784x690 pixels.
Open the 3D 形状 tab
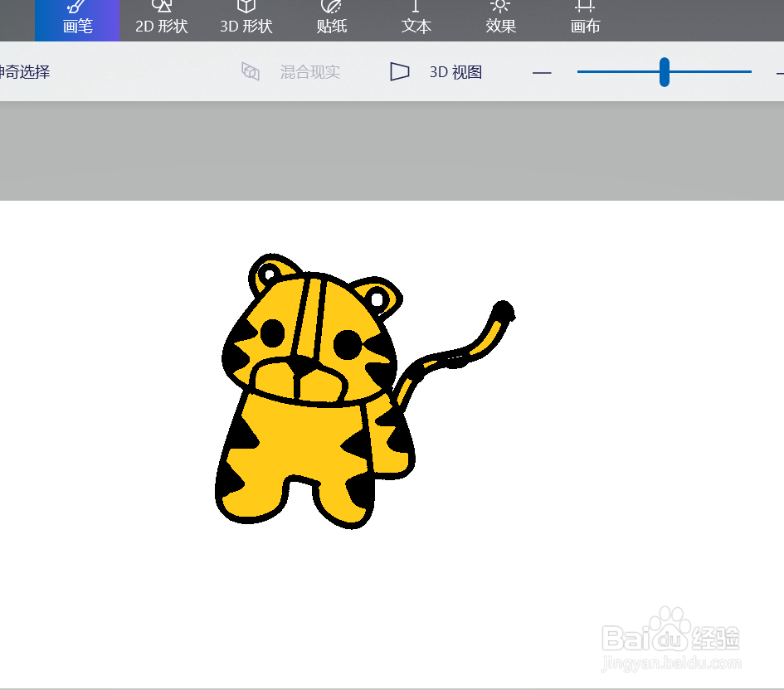click(246, 20)
